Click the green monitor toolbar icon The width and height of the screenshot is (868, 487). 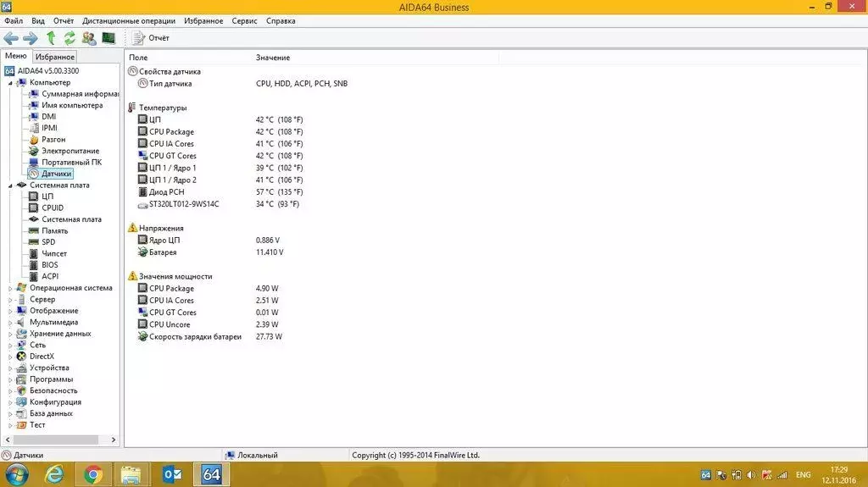click(x=108, y=38)
